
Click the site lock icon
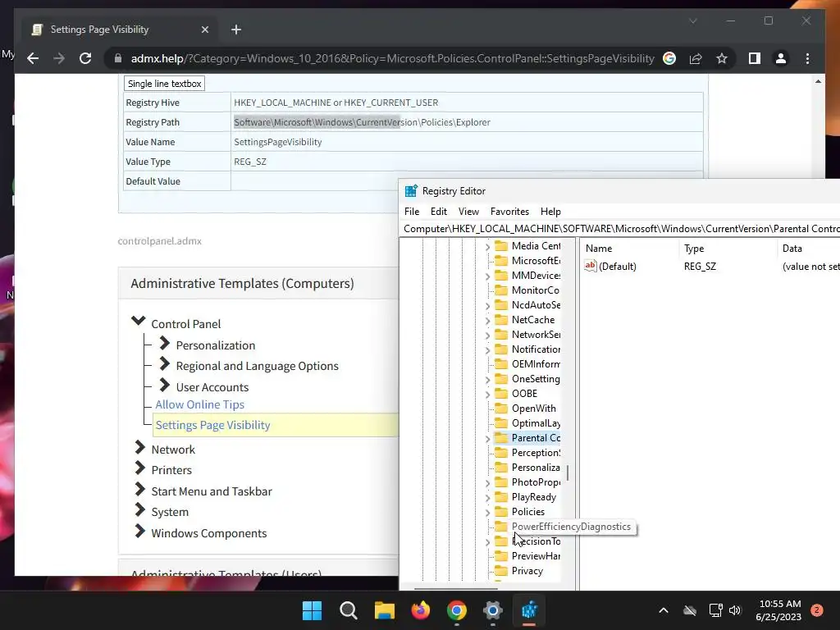pyautogui.click(x=118, y=58)
